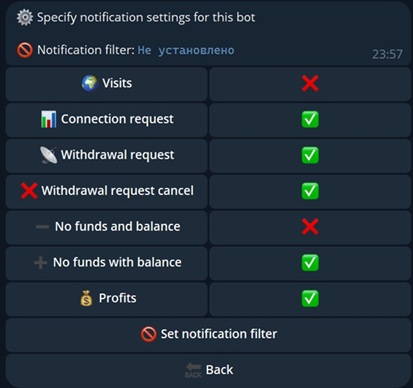The height and width of the screenshot is (388, 413).
Task: Disable Connection request notifications with the green check
Action: click(310, 120)
